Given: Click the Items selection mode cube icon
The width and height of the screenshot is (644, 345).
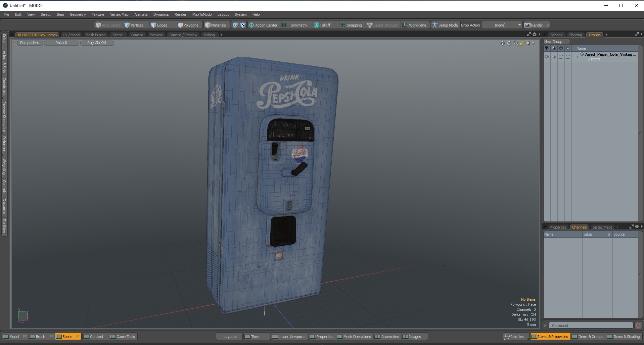Looking at the screenshot, I should coord(235,25).
